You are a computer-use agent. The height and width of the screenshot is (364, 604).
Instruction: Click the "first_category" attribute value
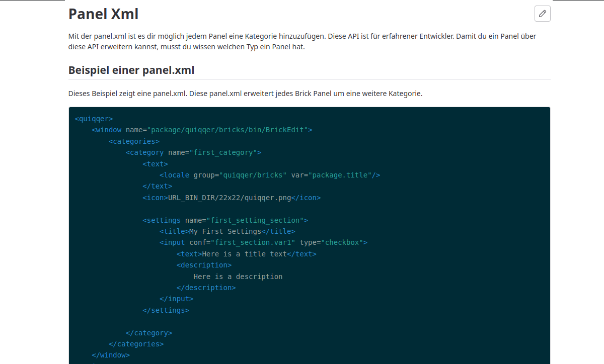click(x=221, y=152)
